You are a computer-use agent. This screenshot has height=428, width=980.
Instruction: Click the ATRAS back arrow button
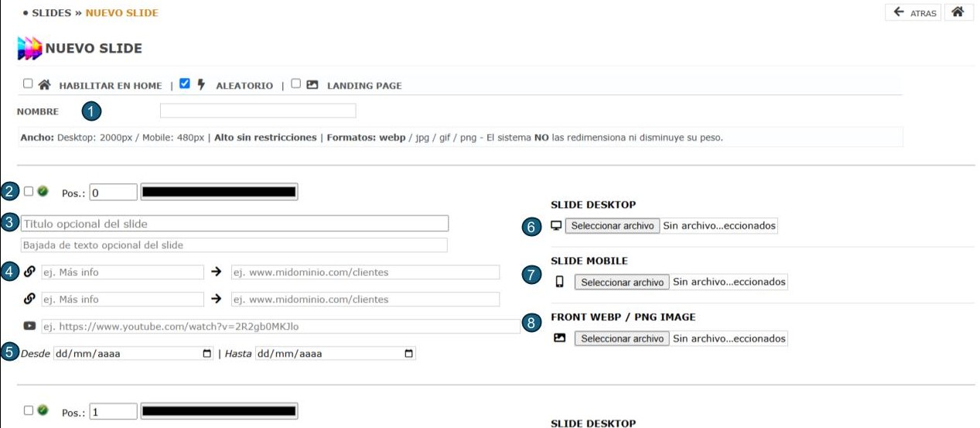[913, 12]
